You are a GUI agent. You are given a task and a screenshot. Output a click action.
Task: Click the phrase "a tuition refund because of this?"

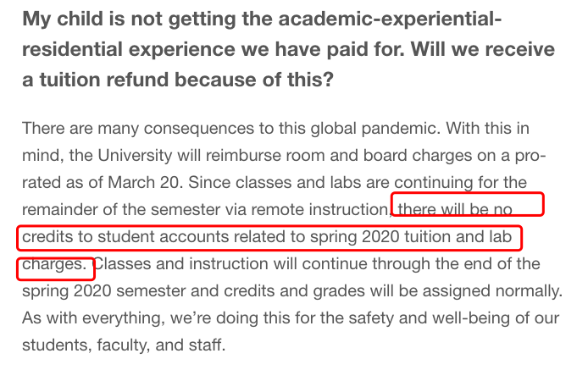(x=178, y=80)
